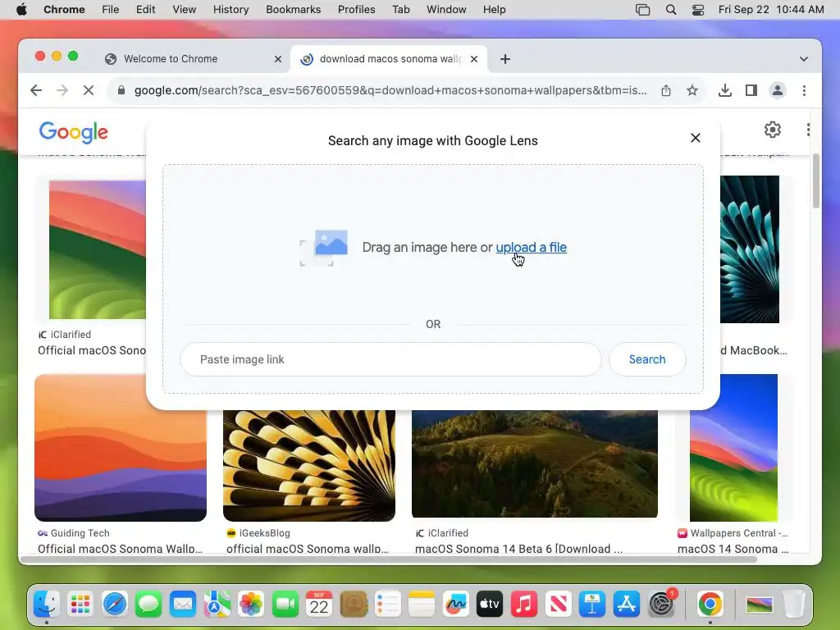Viewport: 840px width, 630px height.
Task: Launch Safari from the Dock
Action: pyautogui.click(x=115, y=605)
